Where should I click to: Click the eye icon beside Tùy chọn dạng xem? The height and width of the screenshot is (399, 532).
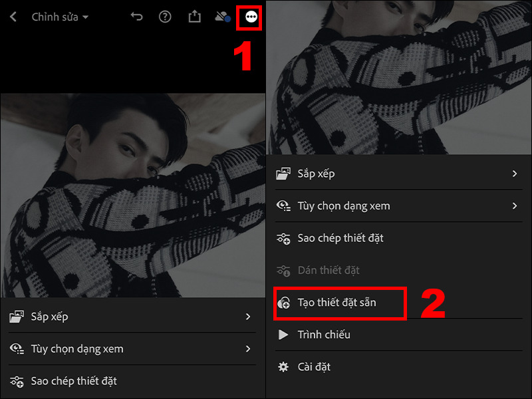click(x=283, y=206)
